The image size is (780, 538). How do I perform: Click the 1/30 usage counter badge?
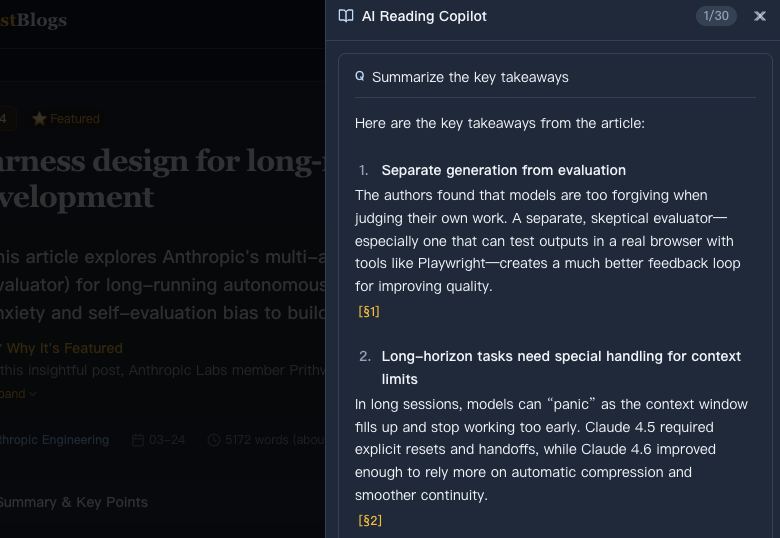716,16
